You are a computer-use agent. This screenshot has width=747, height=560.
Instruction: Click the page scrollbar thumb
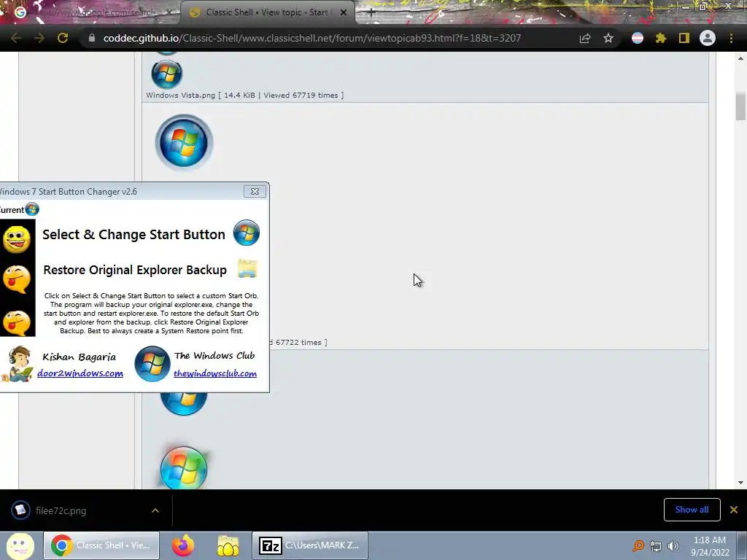pyautogui.click(x=740, y=106)
